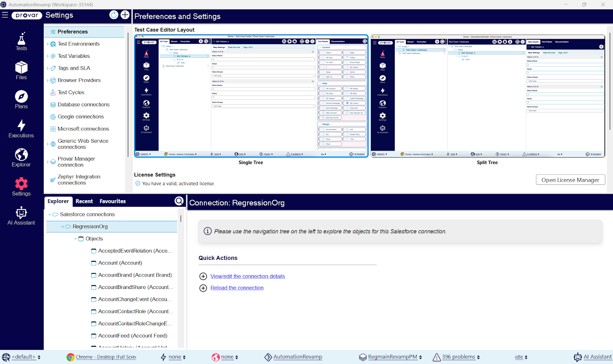Click the plus icon beside View/edit connection details
Image resolution: width=613 pixels, height=364 pixels.
coord(203,276)
